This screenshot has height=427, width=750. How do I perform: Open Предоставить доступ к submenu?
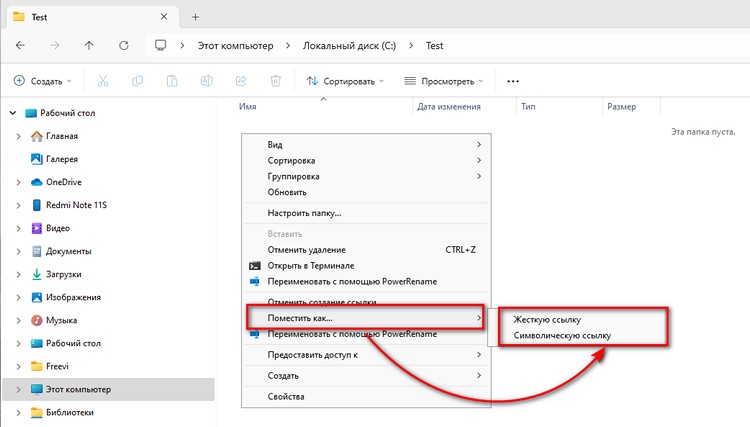click(x=366, y=355)
